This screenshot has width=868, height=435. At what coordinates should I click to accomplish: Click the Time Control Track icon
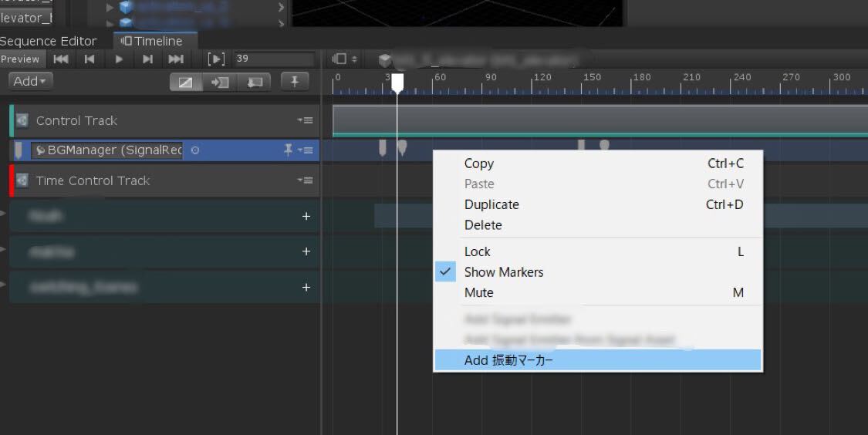[x=22, y=180]
